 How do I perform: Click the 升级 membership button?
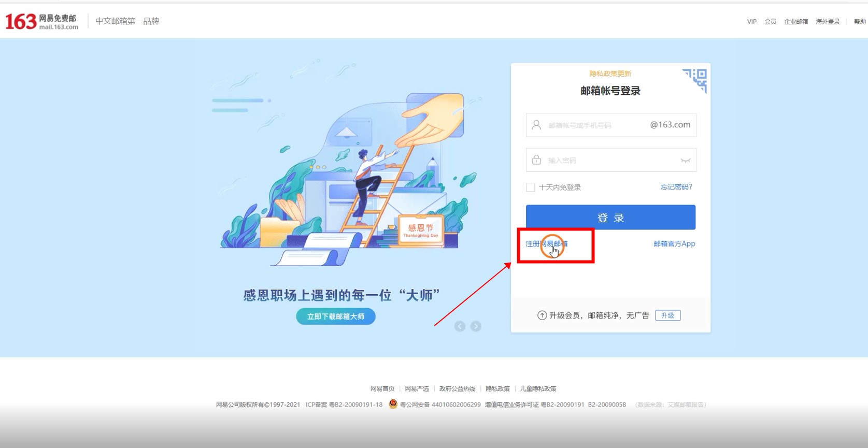click(667, 315)
